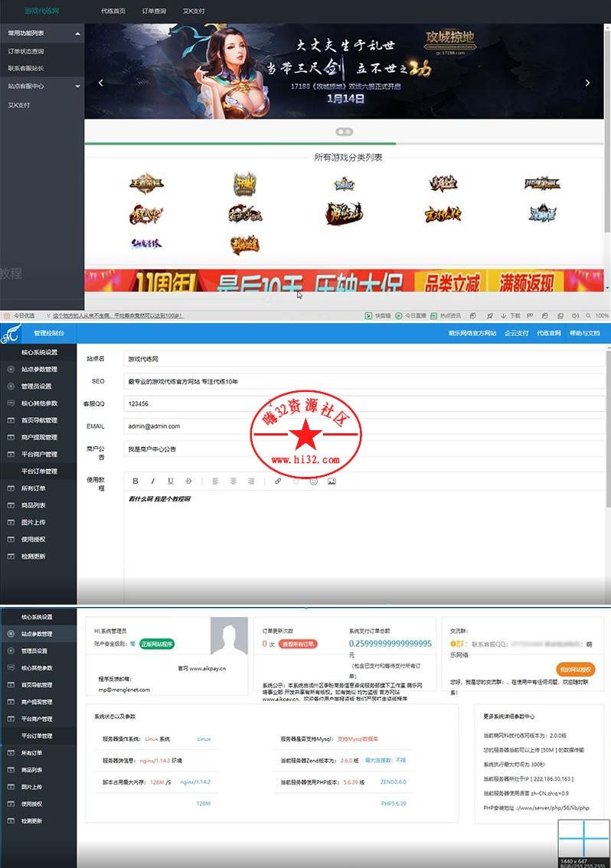Open the 代练首页 top navigation tab
This screenshot has width=611, height=868.
[x=113, y=11]
